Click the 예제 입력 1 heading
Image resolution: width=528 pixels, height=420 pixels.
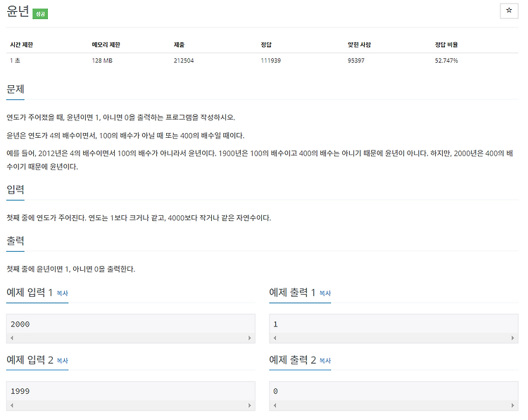click(30, 293)
